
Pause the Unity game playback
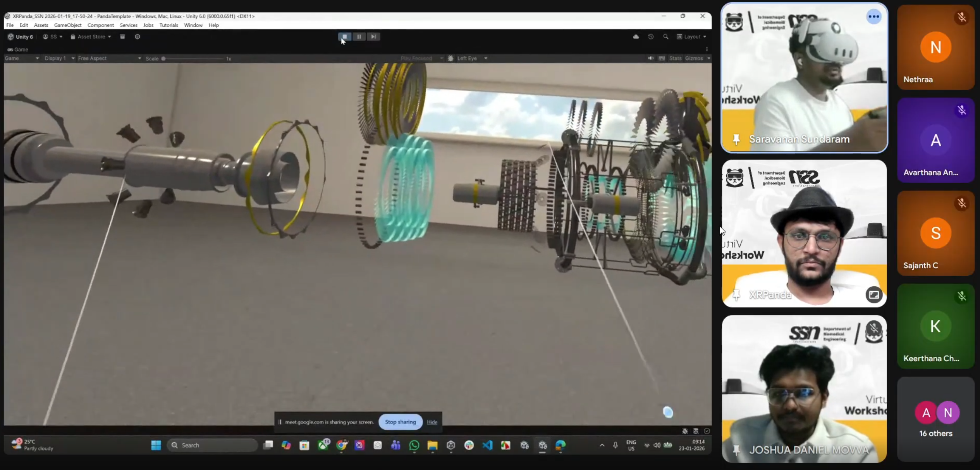click(359, 36)
